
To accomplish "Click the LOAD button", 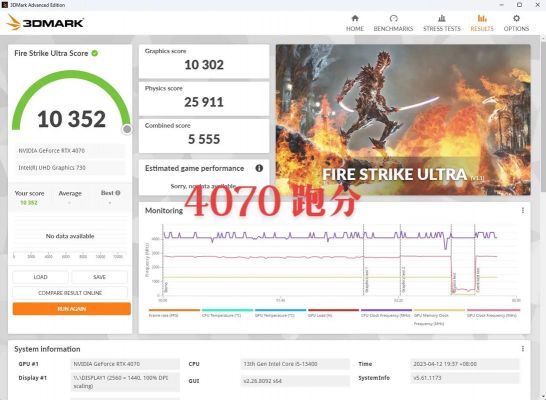I will pyautogui.click(x=40, y=277).
